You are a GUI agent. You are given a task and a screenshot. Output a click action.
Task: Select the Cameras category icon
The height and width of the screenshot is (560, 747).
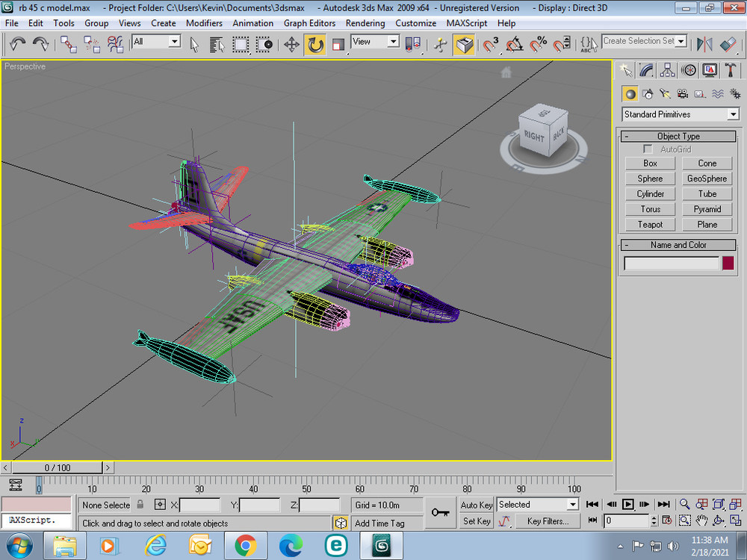(683, 94)
